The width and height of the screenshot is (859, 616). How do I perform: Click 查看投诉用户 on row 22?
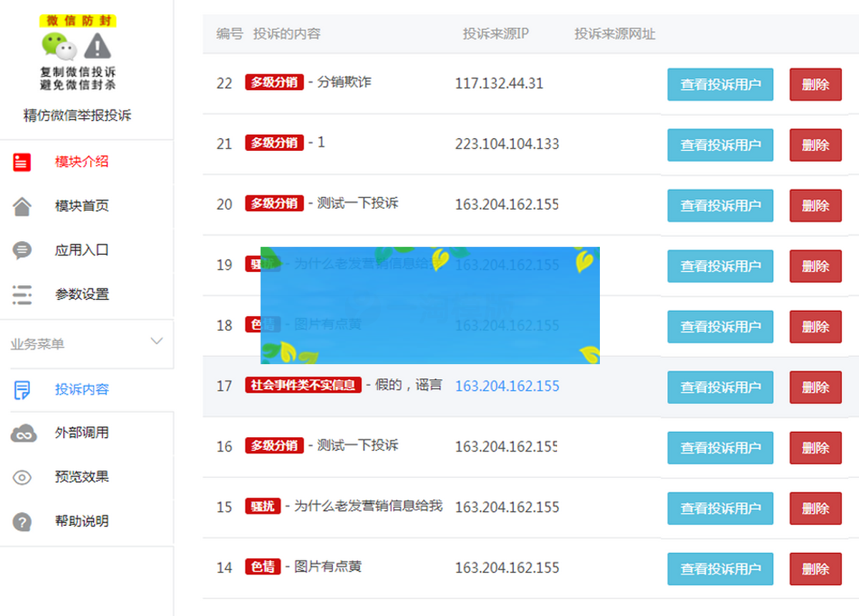pos(720,84)
